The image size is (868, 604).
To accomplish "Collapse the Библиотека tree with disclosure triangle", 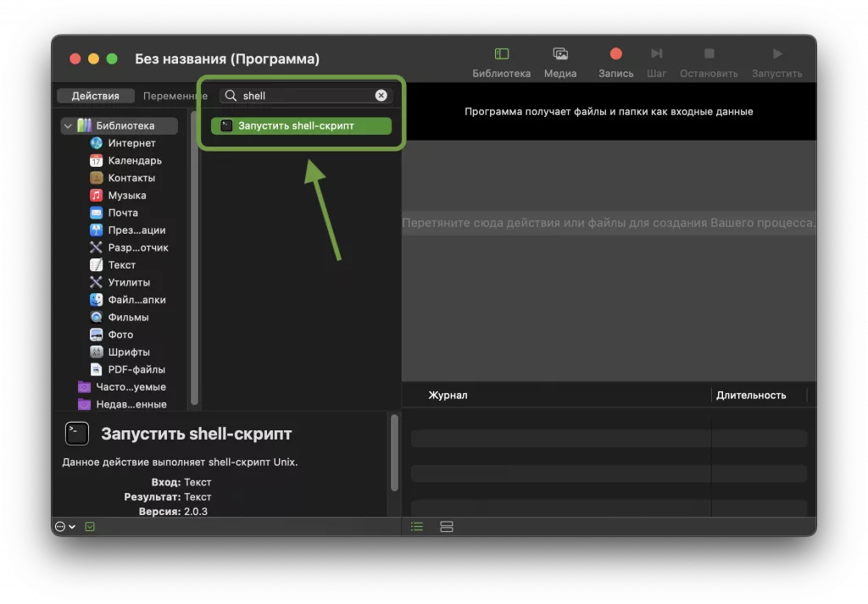I will click(x=67, y=126).
